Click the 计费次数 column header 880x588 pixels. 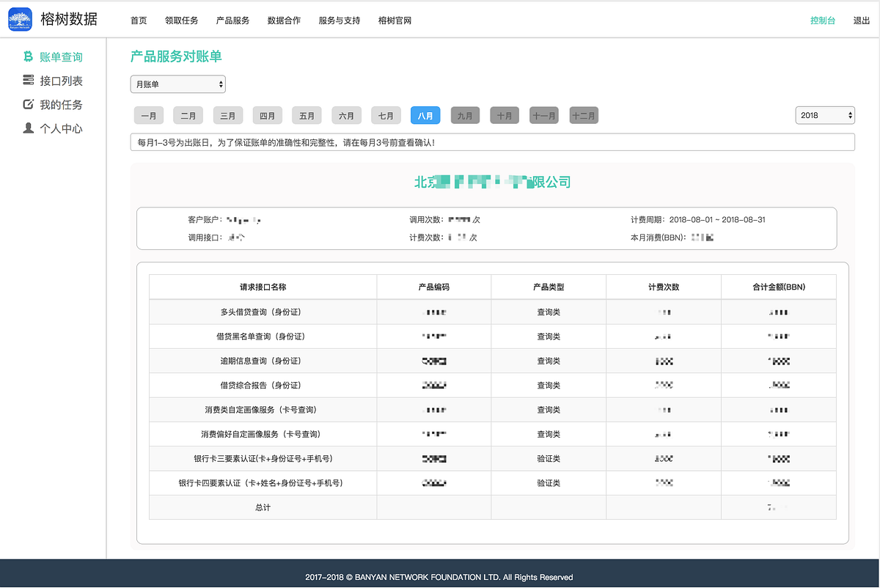tap(664, 287)
